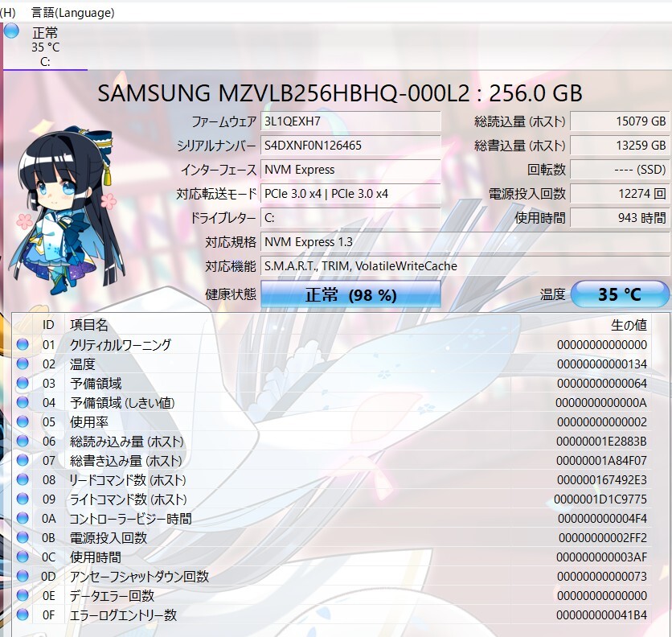The image size is (672, 637).
Task: Click the status orb for attribute 06
Action: tap(23, 441)
